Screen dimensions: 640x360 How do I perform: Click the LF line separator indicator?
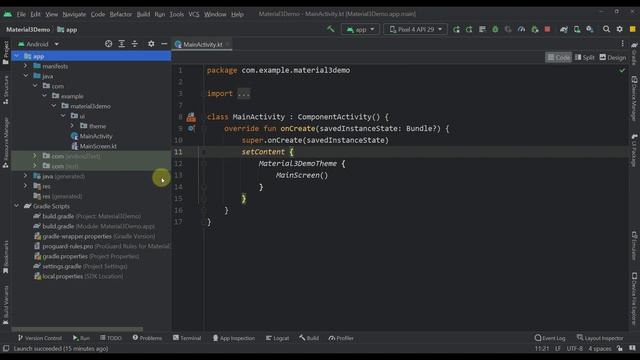pos(558,348)
